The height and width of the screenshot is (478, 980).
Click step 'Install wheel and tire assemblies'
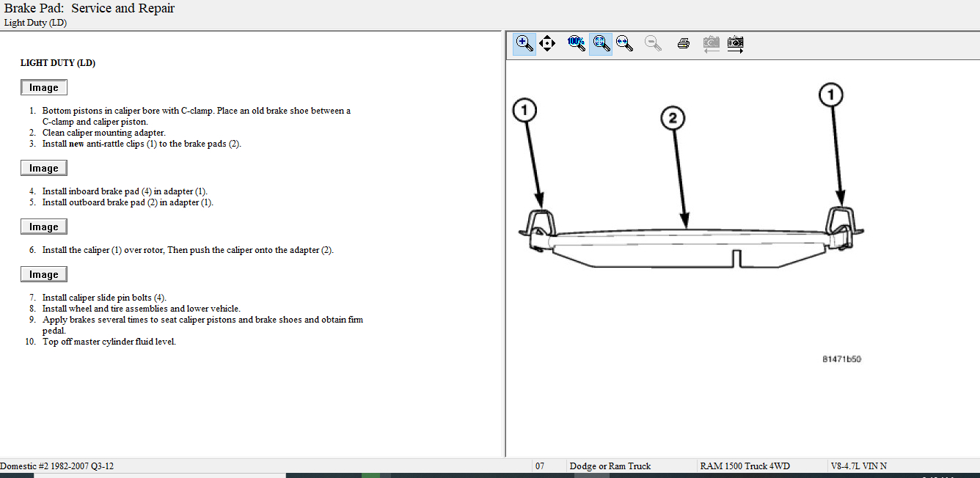142,309
